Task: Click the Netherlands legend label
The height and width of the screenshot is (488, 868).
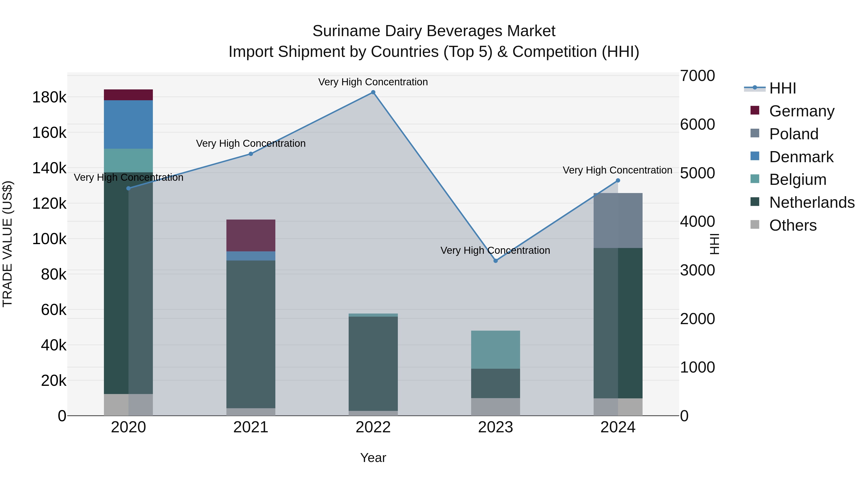Action: click(x=812, y=202)
